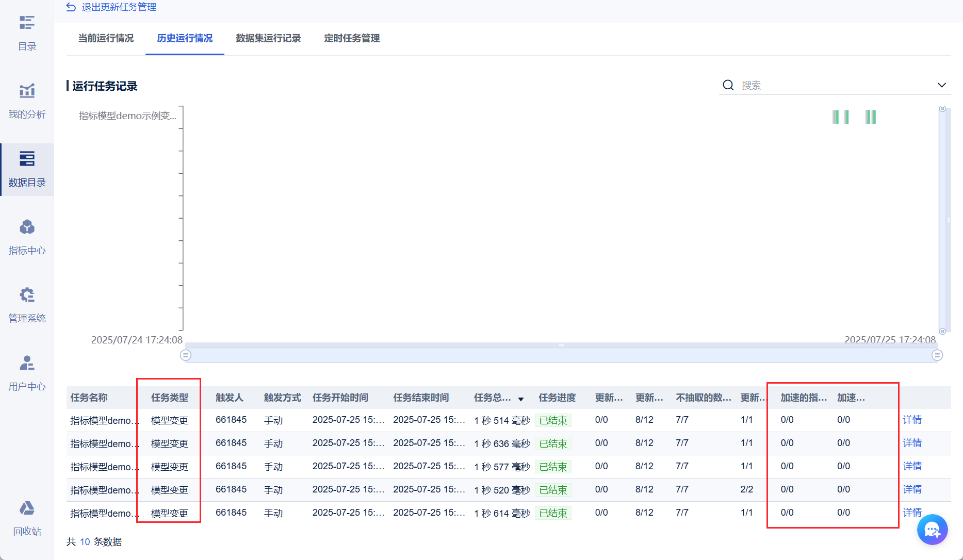Open 详情 for the 2/2 task row

coord(912,489)
